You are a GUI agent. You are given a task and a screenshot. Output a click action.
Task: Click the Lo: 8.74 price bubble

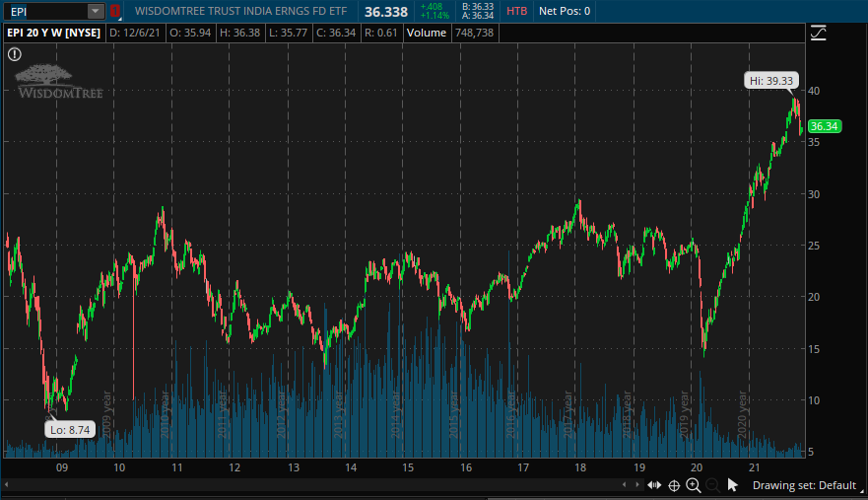(70, 430)
